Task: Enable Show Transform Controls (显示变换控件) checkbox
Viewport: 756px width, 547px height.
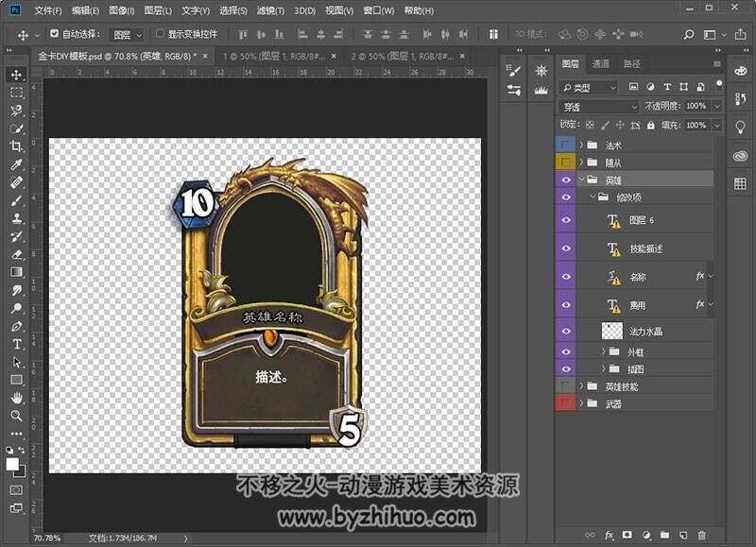Action: coord(160,34)
